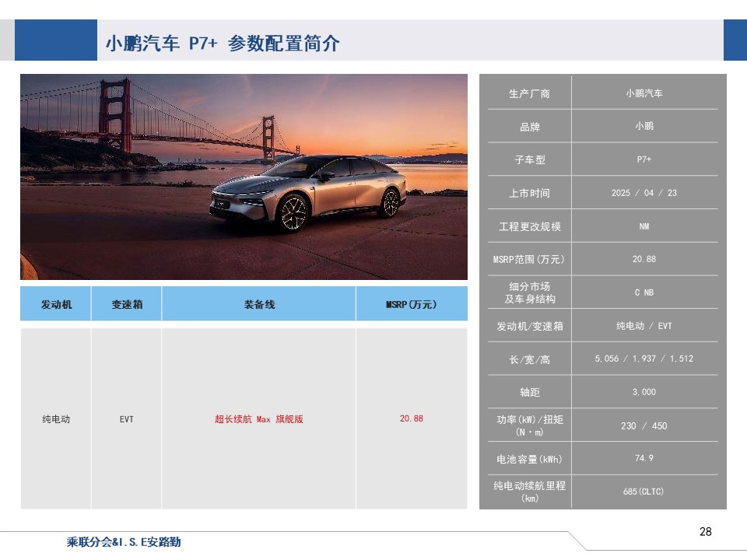Click the 685(CLTC) range value
The height and width of the screenshot is (560, 747).
644,492
